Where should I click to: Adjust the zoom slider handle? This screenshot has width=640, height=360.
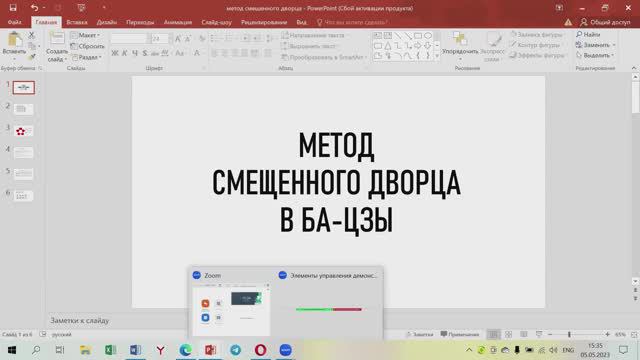pyautogui.click(x=569, y=334)
